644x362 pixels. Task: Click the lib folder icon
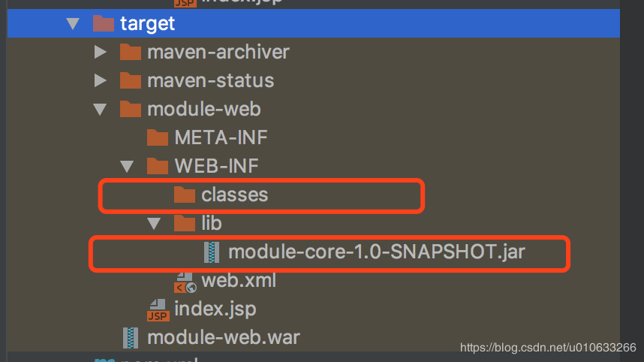click(184, 223)
